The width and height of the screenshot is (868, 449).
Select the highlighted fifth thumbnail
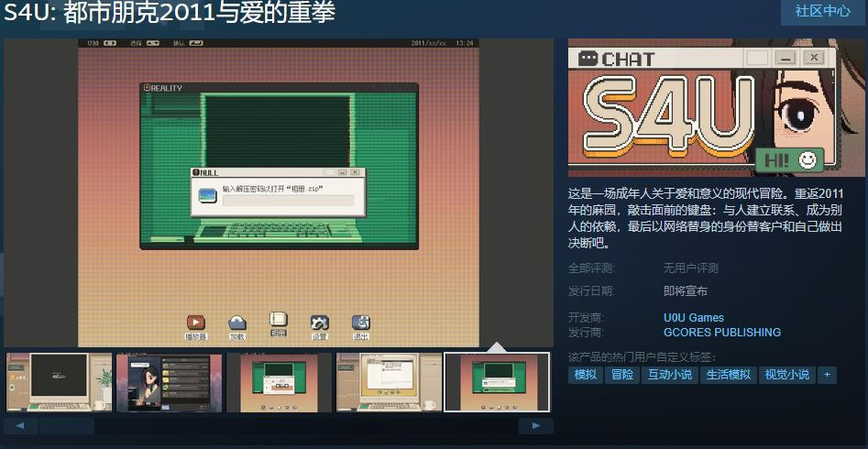pyautogui.click(x=497, y=382)
